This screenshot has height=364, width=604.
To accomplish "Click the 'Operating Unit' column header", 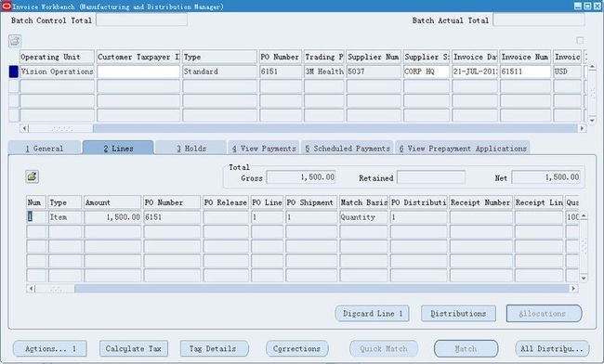I will [x=57, y=57].
